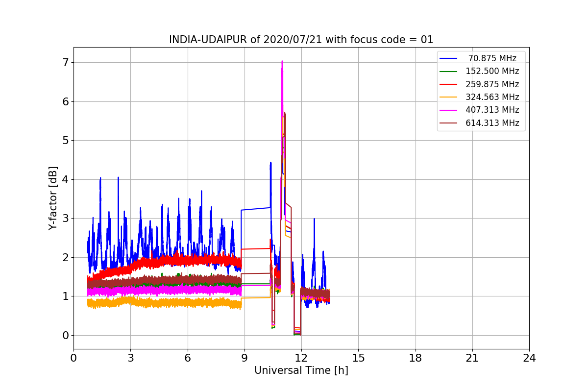Click the legend entry 614.313 MHz
The width and height of the screenshot is (588, 392).
492,123
